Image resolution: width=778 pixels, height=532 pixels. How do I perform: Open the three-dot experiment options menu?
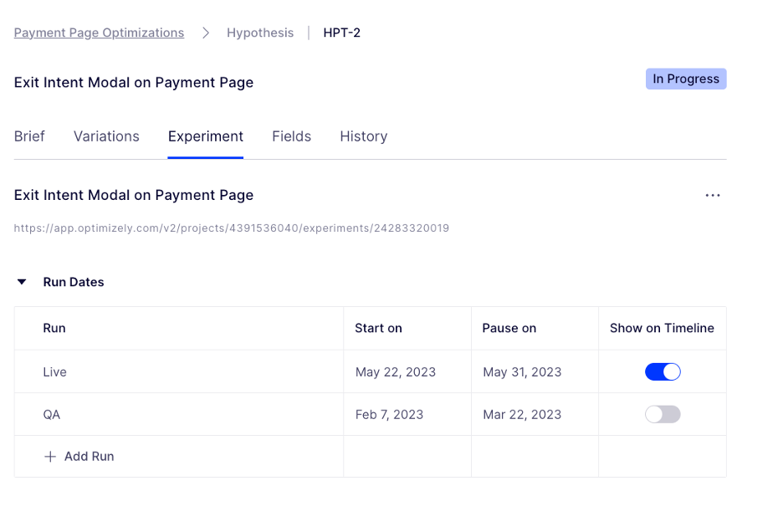pyautogui.click(x=713, y=196)
